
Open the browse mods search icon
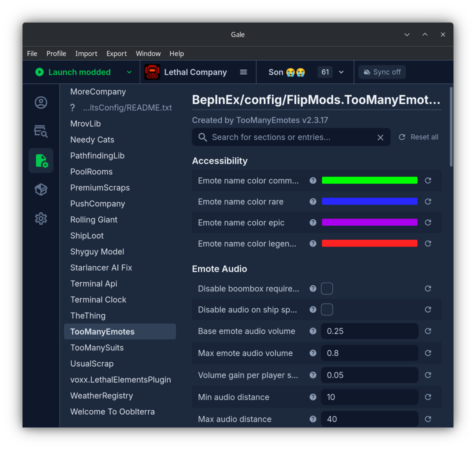tap(41, 131)
